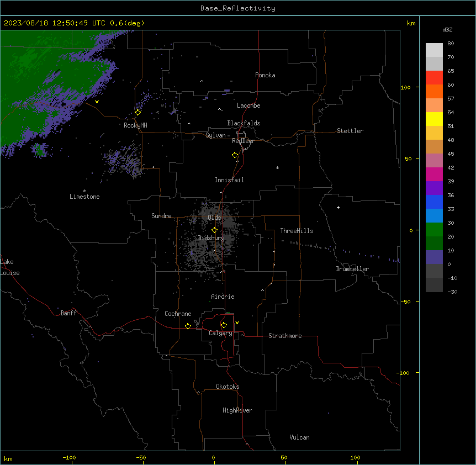Screen dimensions: 476x465
Task: Select the Okotoks label
Action: (x=228, y=387)
